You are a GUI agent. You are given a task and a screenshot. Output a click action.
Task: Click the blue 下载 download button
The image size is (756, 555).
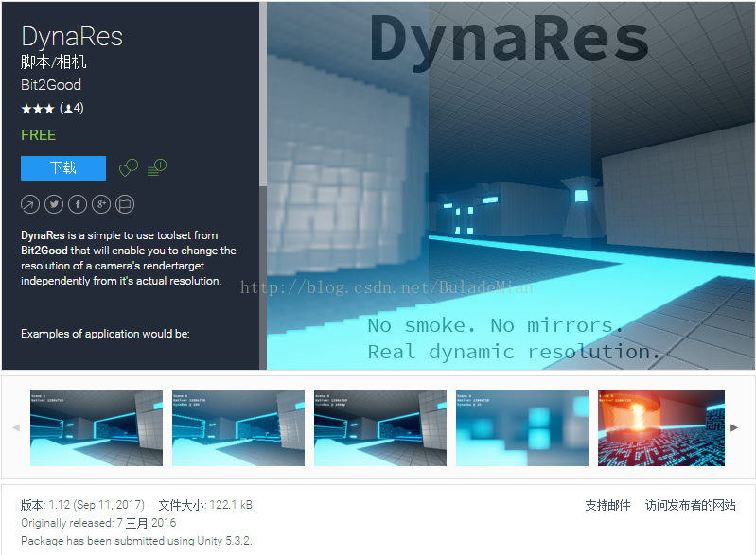[x=63, y=167]
